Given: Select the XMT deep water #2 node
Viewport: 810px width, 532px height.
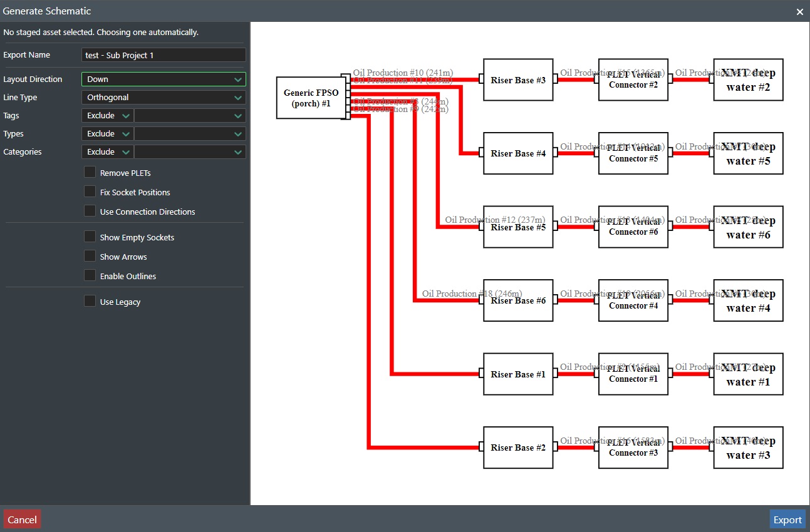Looking at the screenshot, I should coord(749,80).
